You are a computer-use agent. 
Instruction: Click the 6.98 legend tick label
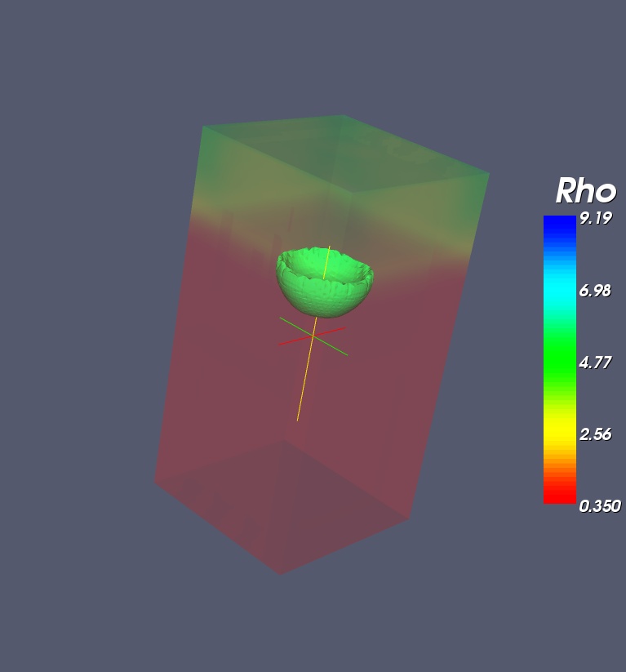tap(595, 291)
